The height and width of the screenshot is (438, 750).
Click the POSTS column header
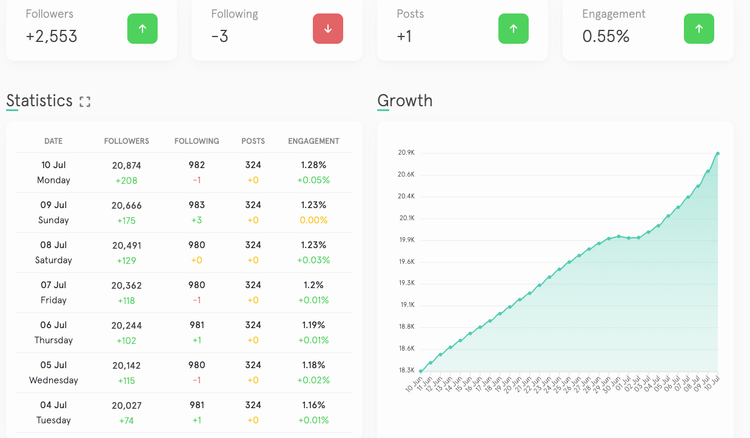point(253,141)
